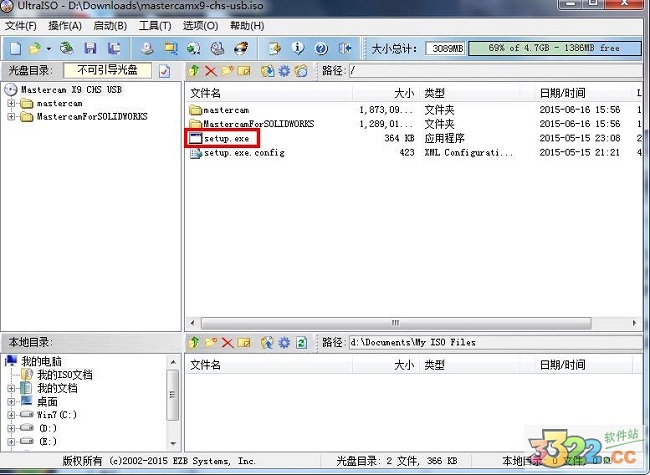Select 我的ISO文档 in local tree
Viewport: 650px width, 475px height.
pos(65,375)
